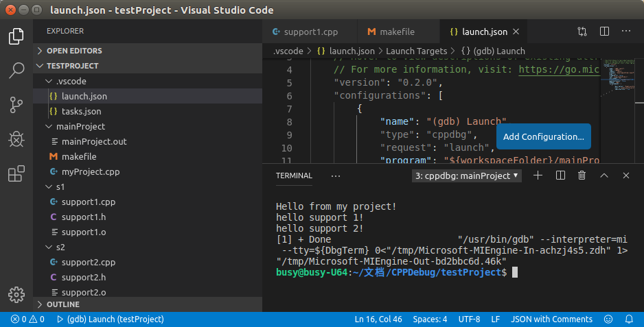Collapse the s2 folder
The width and height of the screenshot is (644, 327).
pyautogui.click(x=148, y=247)
